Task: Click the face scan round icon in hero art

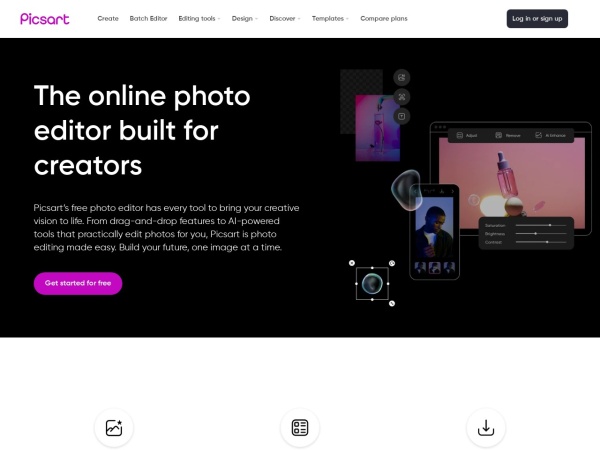Action: point(401,97)
